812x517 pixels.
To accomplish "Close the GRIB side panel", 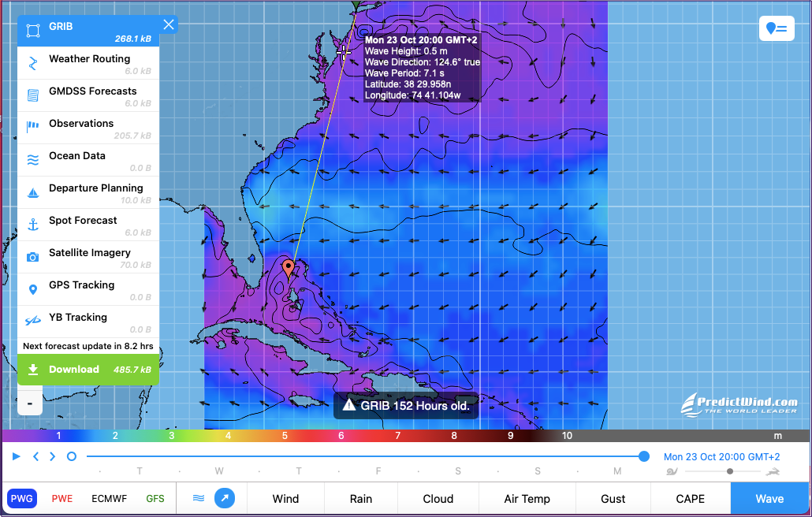I will point(169,24).
